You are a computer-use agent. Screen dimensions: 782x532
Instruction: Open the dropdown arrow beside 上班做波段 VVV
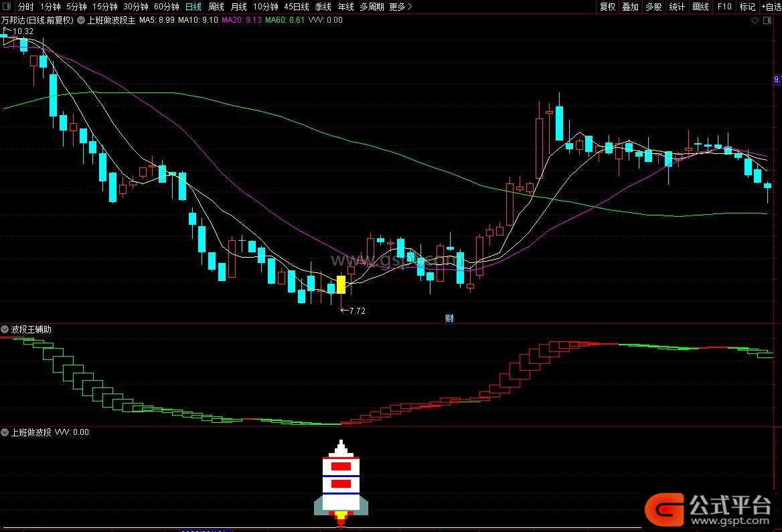tap(5, 432)
